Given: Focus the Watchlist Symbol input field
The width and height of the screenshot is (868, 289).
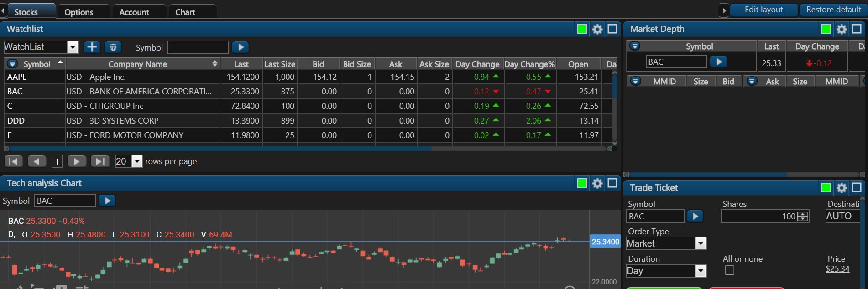Looking at the screenshot, I should [x=198, y=47].
